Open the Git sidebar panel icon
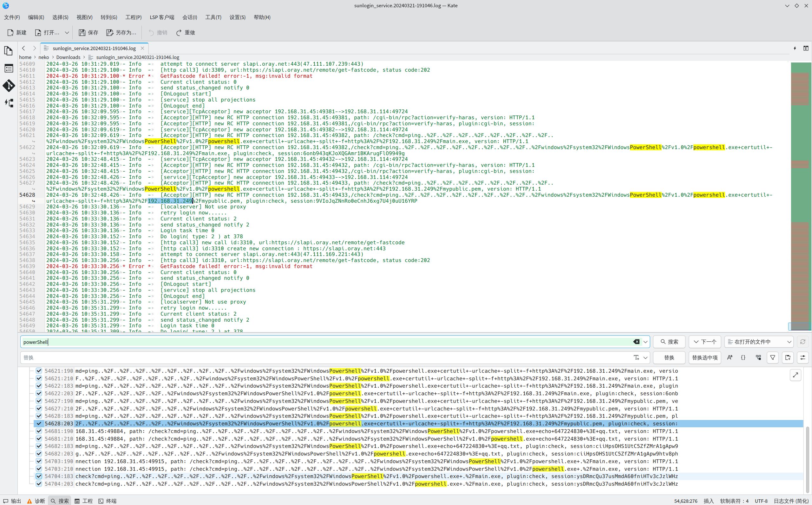The image size is (812, 505). [9, 86]
